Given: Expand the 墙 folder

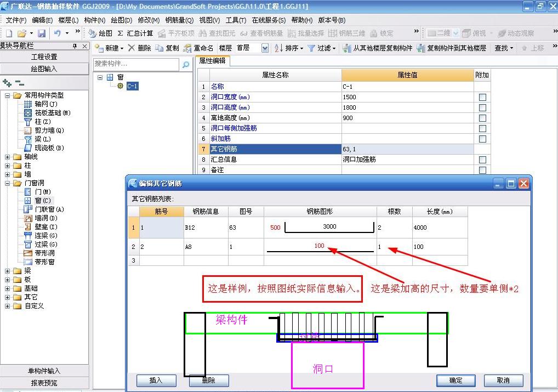Looking at the screenshot, I should coord(8,174).
